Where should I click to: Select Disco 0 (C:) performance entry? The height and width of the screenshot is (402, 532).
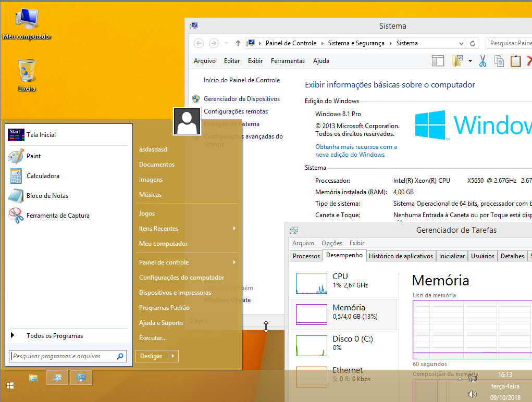click(344, 346)
